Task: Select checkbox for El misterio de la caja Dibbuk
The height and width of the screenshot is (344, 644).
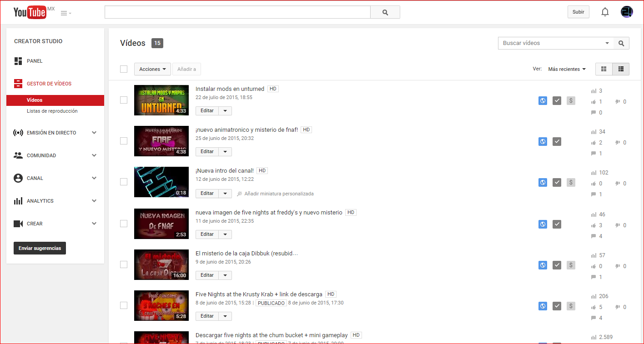Action: (124, 264)
